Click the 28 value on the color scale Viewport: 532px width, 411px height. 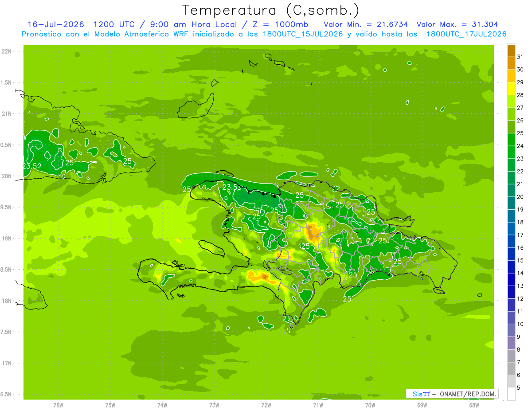coord(520,95)
